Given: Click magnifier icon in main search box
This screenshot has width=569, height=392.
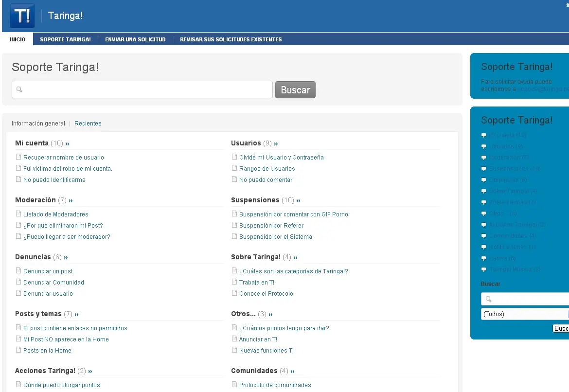Looking at the screenshot, I should click(19, 89).
